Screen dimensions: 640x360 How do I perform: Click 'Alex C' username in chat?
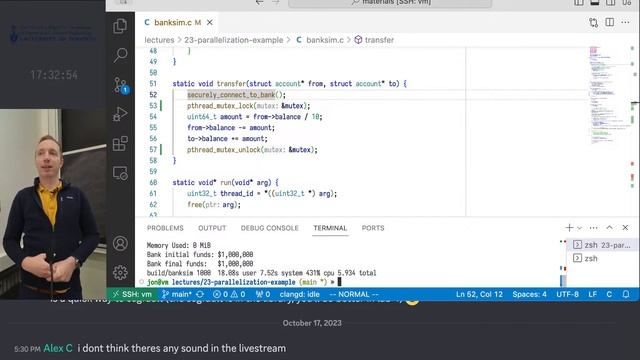[58, 348]
